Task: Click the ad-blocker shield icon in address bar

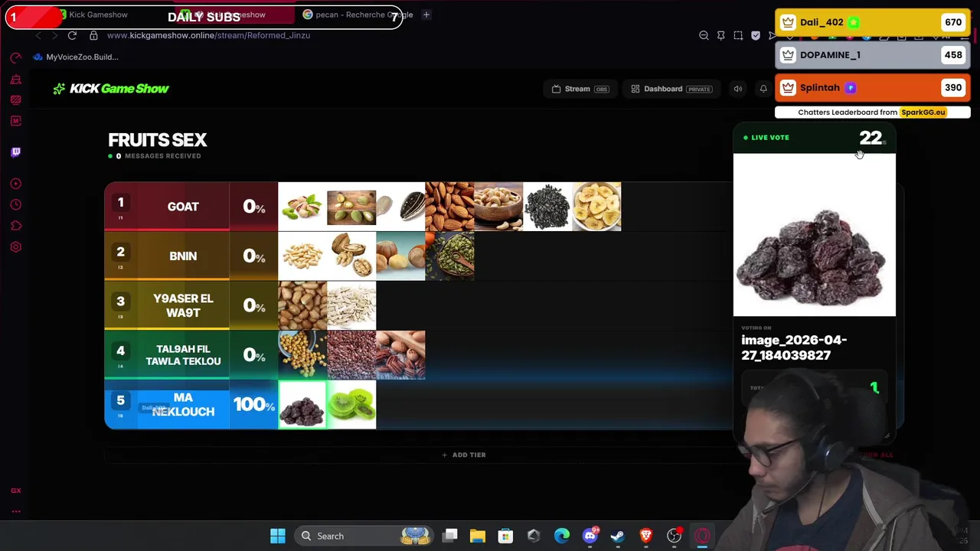Action: 756,35
